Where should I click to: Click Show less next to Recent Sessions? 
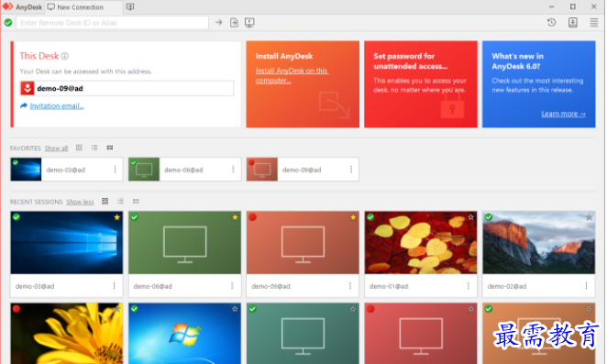pos(80,202)
